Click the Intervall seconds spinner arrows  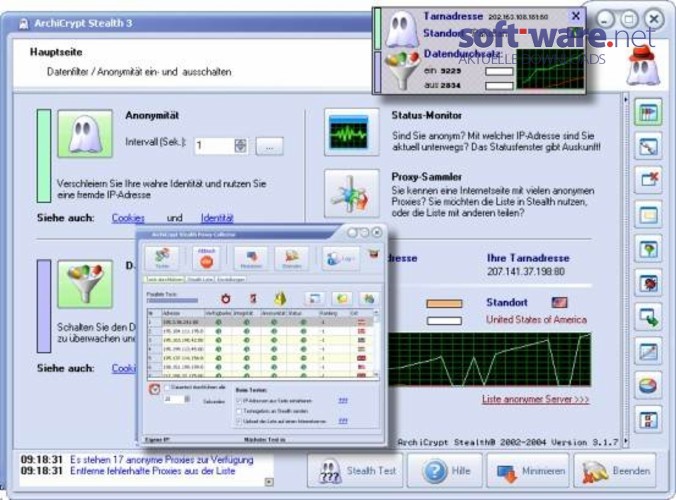click(241, 146)
